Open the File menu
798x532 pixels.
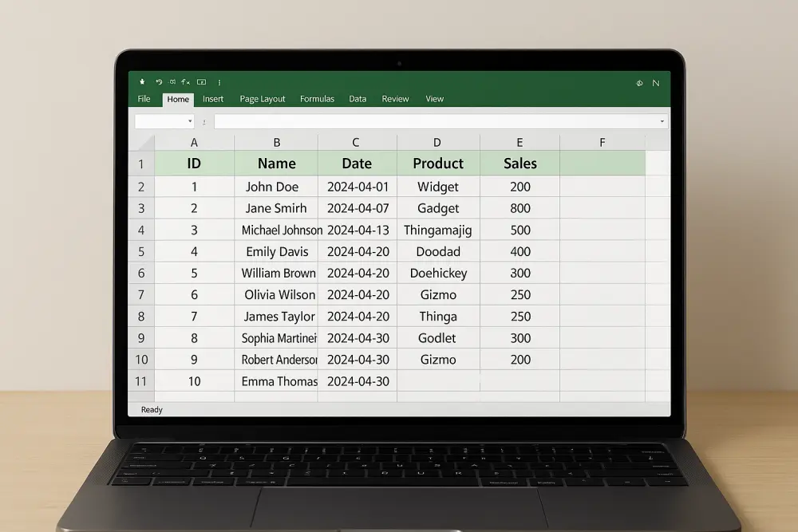tap(144, 99)
